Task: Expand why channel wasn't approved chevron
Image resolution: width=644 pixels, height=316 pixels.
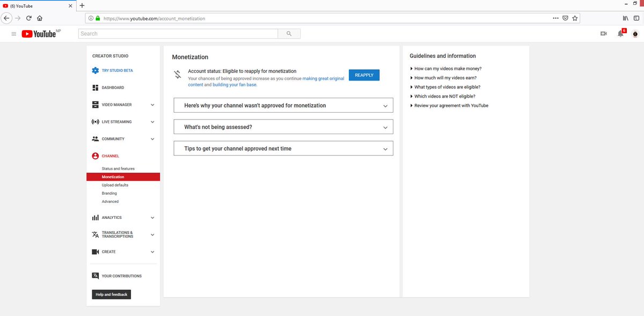Action: point(385,106)
